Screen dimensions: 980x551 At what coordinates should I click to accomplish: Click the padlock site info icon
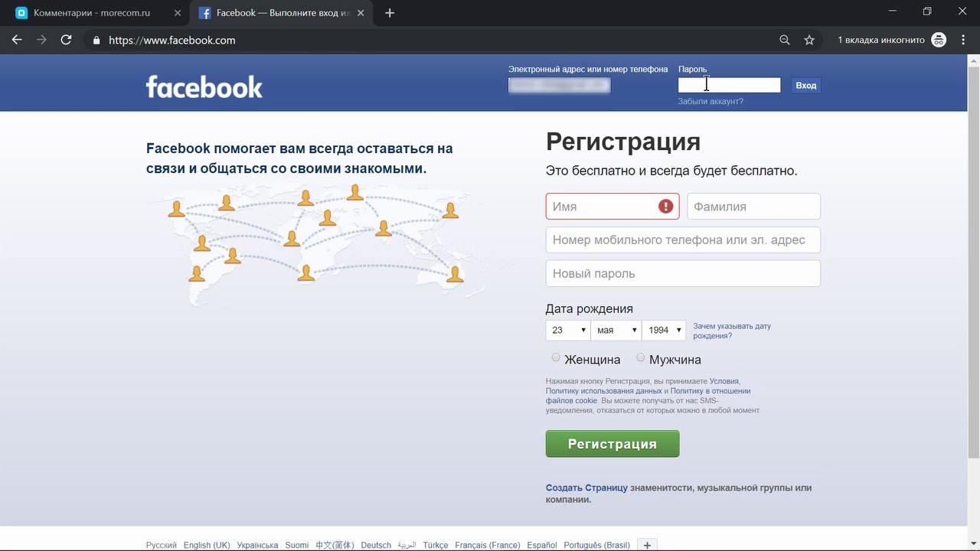click(96, 41)
